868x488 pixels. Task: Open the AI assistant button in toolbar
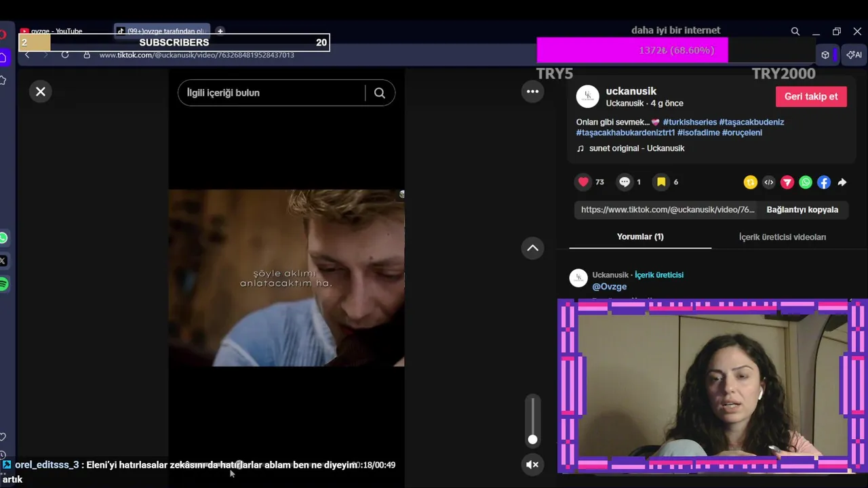854,55
